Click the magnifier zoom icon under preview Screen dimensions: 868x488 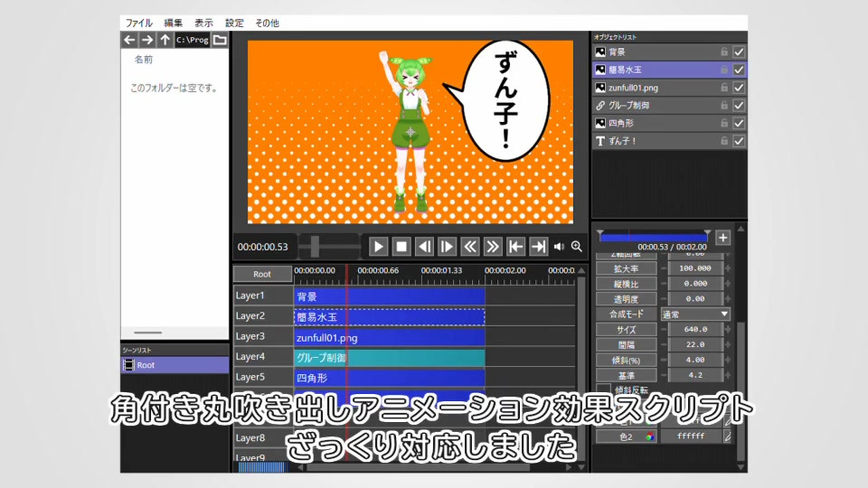(x=576, y=247)
